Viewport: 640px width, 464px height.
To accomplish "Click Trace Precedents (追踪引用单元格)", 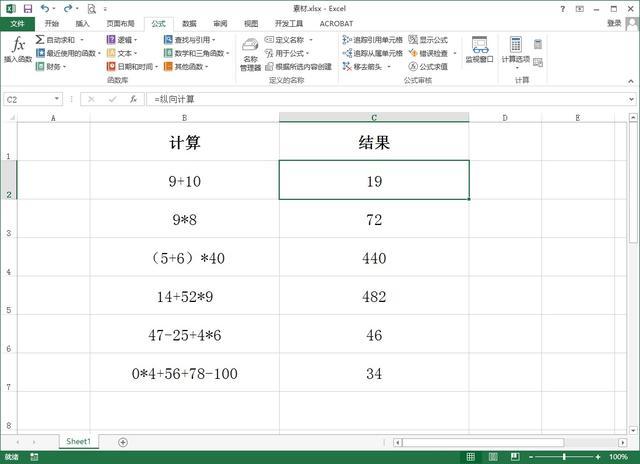I will coord(372,40).
